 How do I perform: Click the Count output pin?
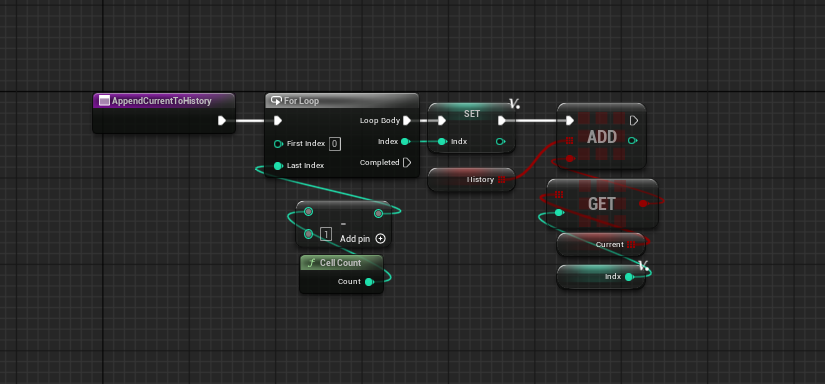(369, 282)
